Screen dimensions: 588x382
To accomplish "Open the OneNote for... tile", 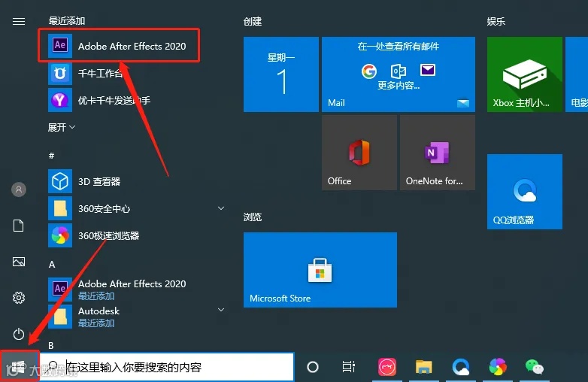I will pyautogui.click(x=438, y=153).
